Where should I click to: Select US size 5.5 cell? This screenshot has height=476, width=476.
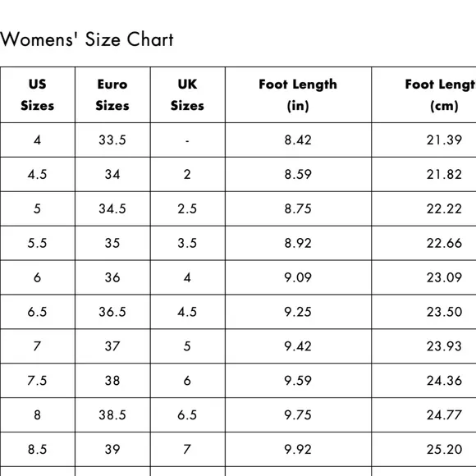[37, 243]
